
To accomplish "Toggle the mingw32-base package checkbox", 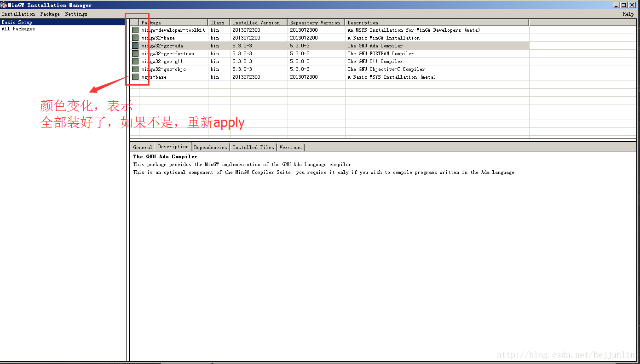I will pyautogui.click(x=135, y=38).
